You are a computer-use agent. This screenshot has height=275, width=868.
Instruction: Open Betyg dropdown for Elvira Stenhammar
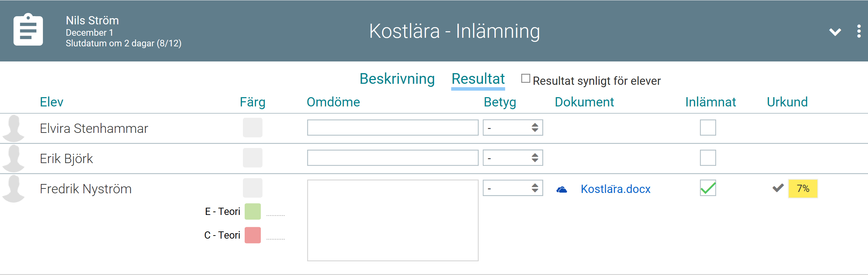coord(512,128)
